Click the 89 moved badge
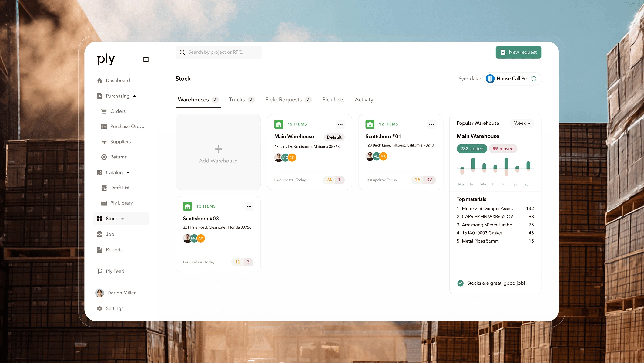 coord(503,149)
